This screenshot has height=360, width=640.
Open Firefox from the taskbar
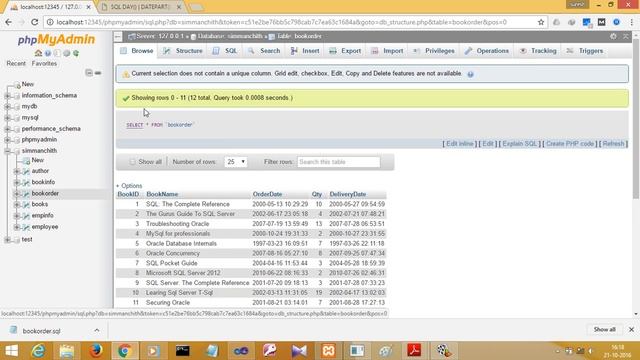(x=96, y=351)
